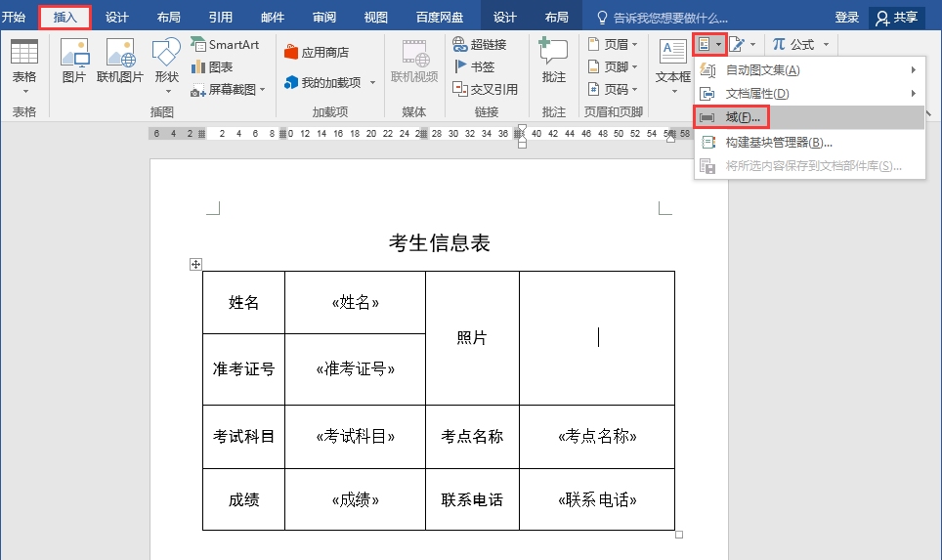This screenshot has height=560, width=942.
Task: Click the ruler indent marker
Action: (522, 136)
